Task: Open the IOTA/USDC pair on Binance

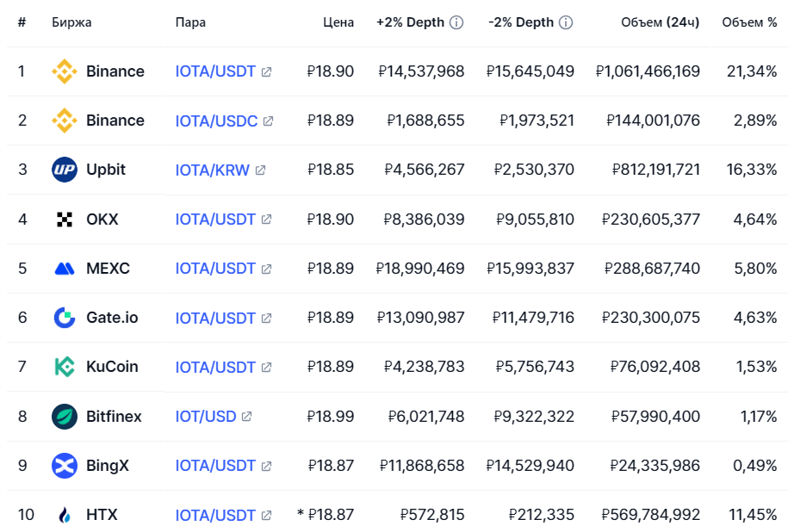Action: [216, 121]
